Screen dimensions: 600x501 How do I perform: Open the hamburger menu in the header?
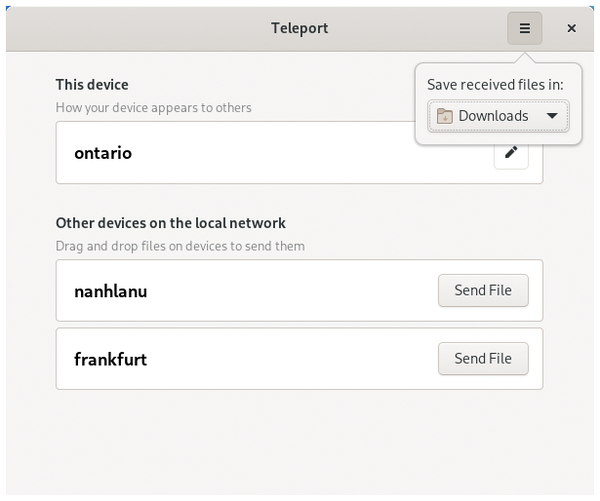click(x=524, y=28)
